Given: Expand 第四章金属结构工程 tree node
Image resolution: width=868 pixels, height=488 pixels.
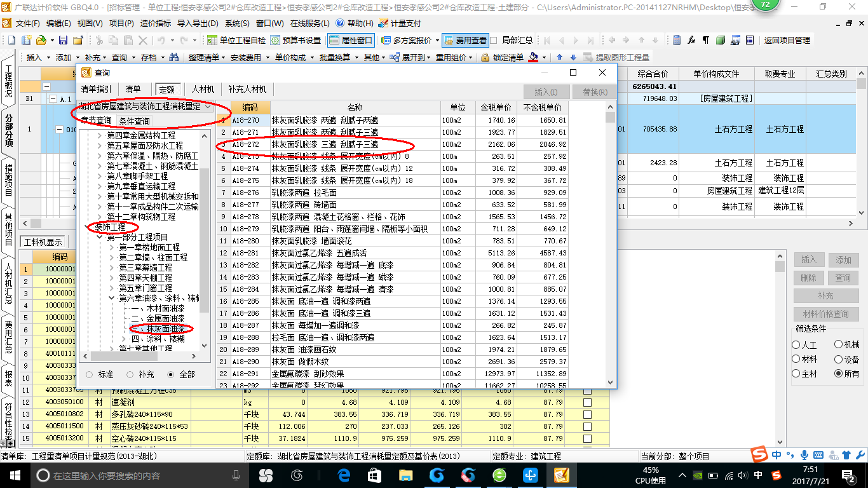Looking at the screenshot, I should [x=99, y=135].
